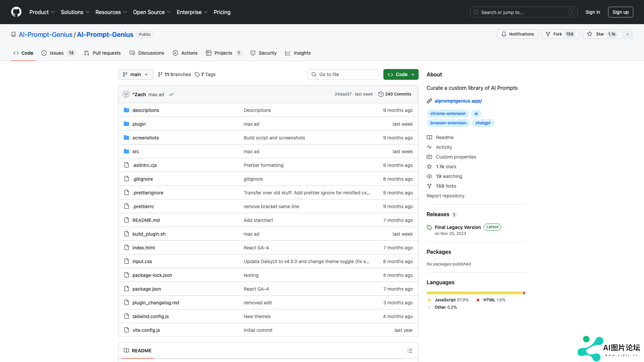Open the .gitignore file
This screenshot has width=644, height=362.
point(143,179)
